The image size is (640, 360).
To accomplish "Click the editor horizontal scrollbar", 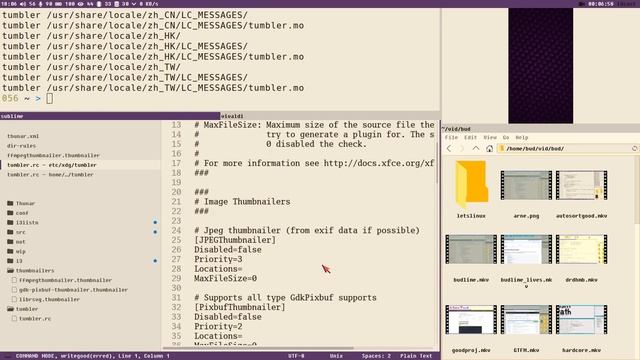I will pyautogui.click(x=258, y=348).
